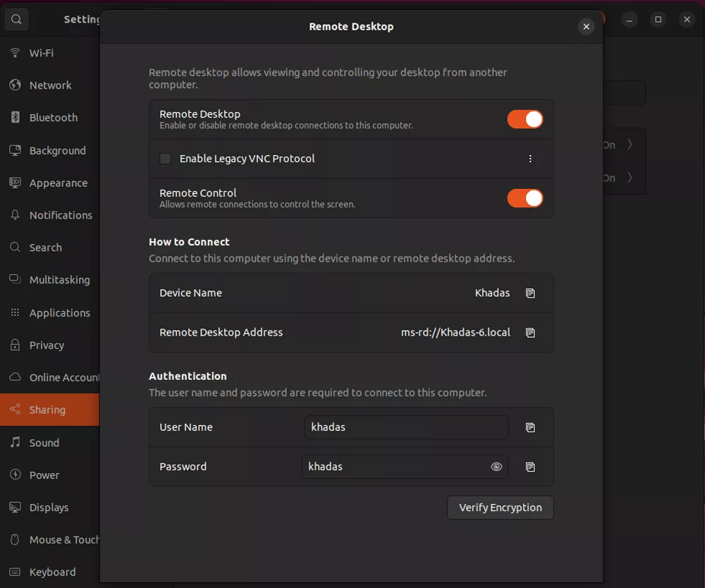Toggle password visibility with the eye icon
705x588 pixels.
click(496, 467)
